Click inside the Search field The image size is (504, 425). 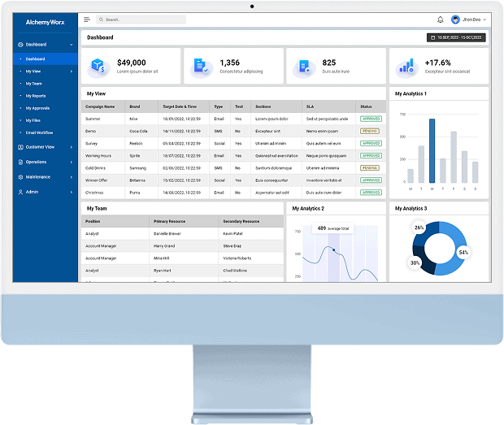click(142, 20)
